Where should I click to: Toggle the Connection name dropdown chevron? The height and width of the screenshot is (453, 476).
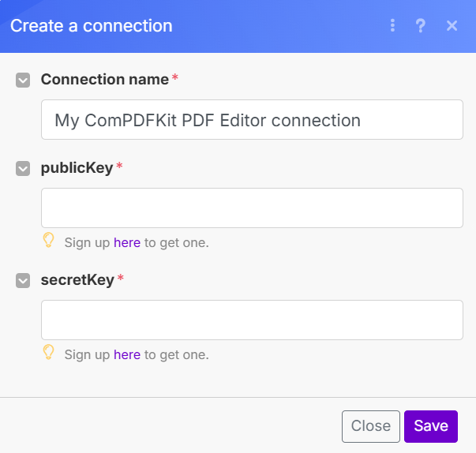click(x=23, y=80)
